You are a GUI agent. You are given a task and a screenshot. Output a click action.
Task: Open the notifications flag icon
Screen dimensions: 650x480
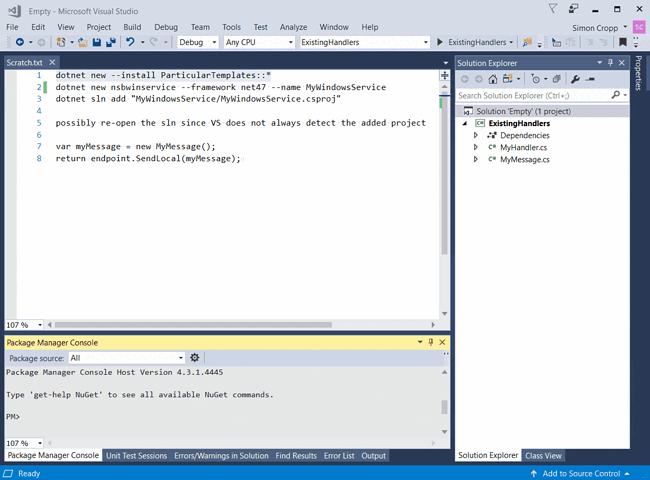(x=553, y=9)
